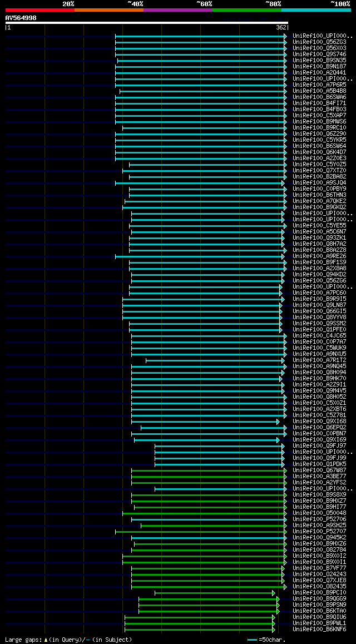Open hit UniRef100_B9QGG9
356x644 pixels.
pos(319,600)
